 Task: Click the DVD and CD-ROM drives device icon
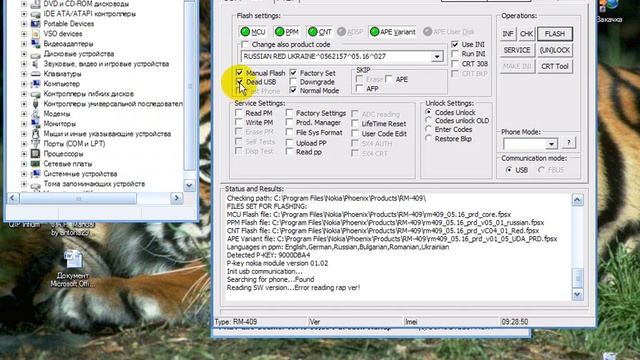point(36,4)
